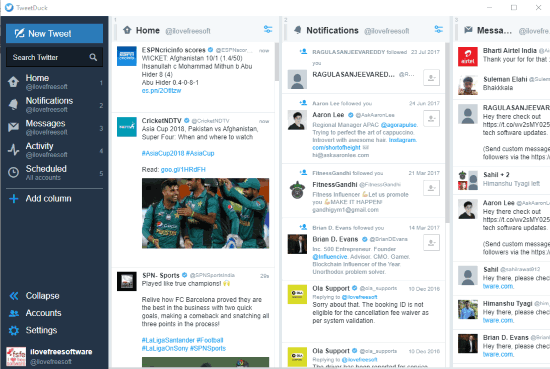
Task: Click the Home column scrollbar
Action: pos(276,62)
